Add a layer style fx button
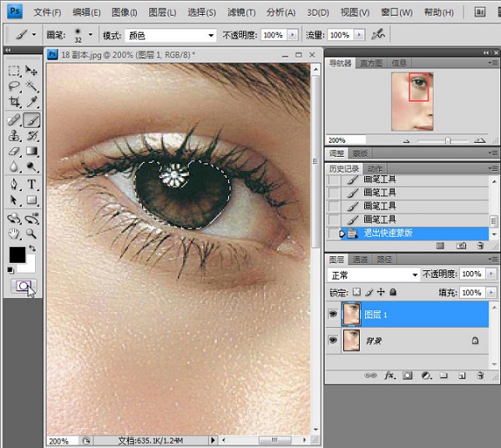This screenshot has width=501, height=448. click(x=389, y=375)
